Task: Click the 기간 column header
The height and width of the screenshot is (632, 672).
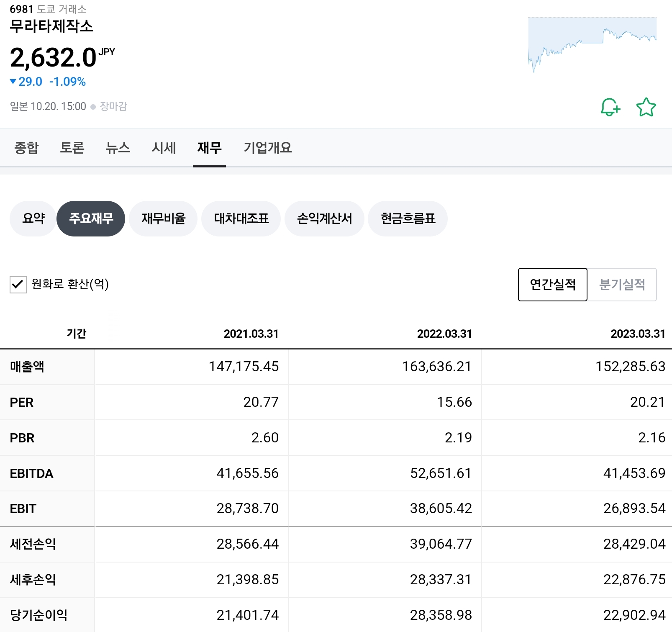Action: click(x=76, y=334)
